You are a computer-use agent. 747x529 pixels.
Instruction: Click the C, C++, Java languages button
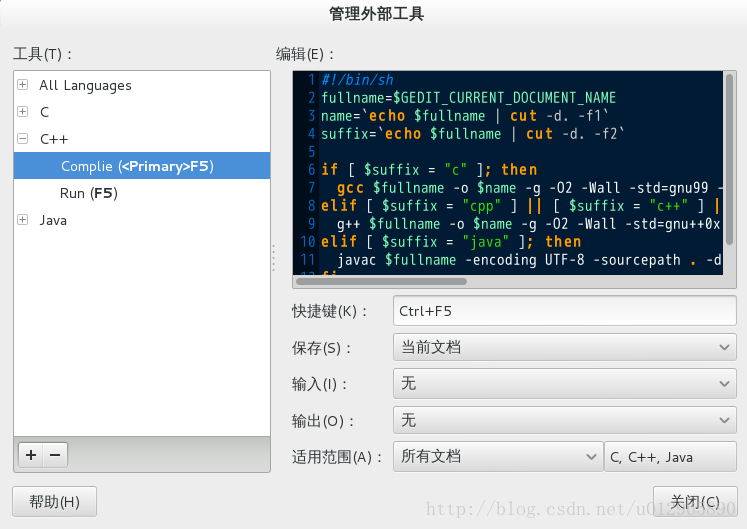pos(670,457)
